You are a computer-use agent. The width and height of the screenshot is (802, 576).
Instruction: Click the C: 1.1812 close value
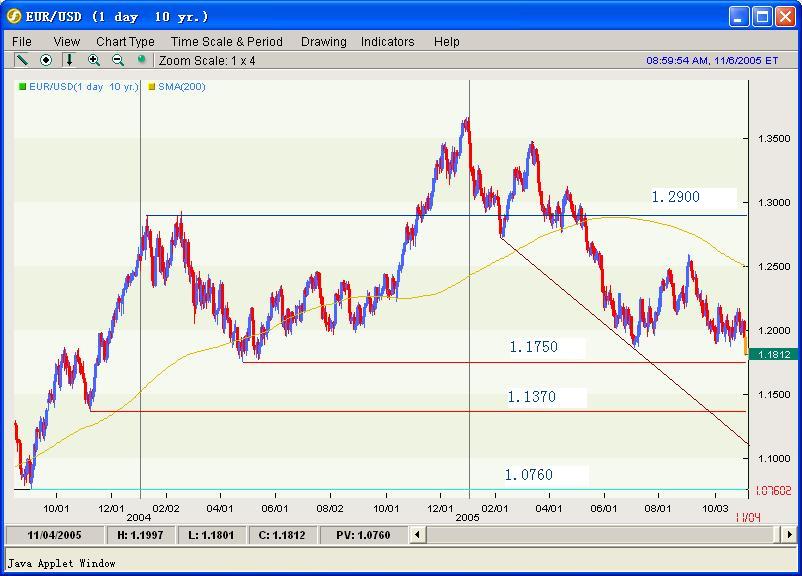click(x=282, y=535)
